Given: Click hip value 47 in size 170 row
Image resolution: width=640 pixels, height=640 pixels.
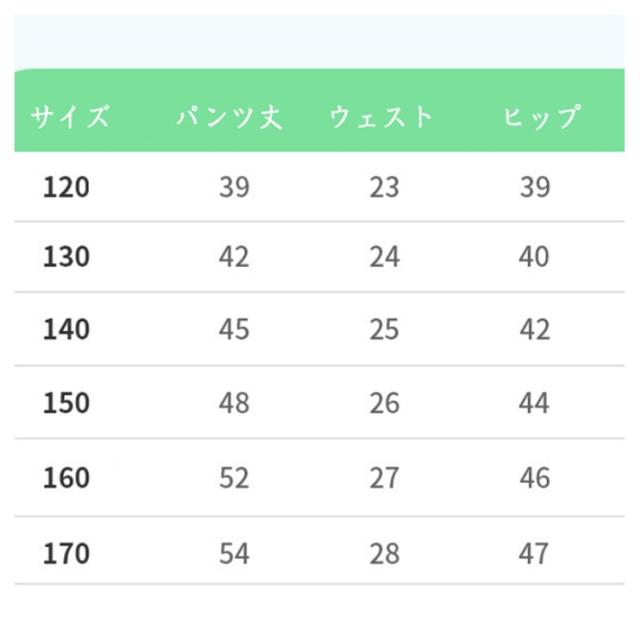Looking at the screenshot, I should point(535,552).
